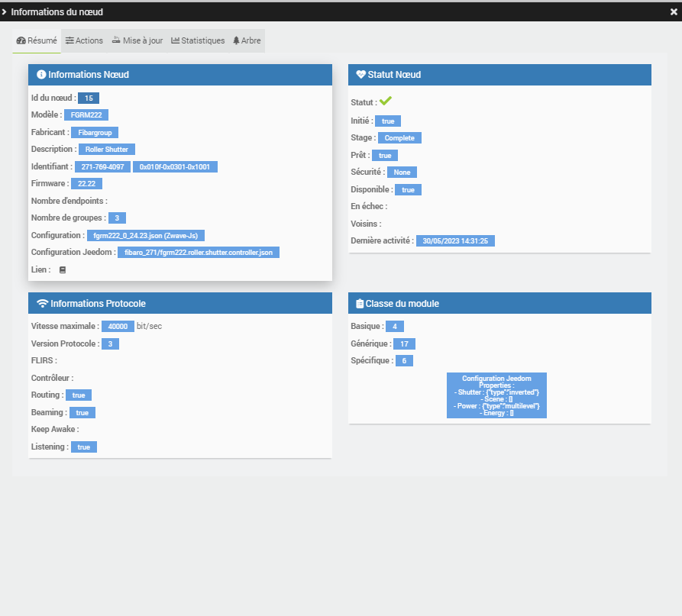This screenshot has width=682, height=616.
Task: Click the fibaro_271/fgrm222.roller.shutter.controller.json badge
Action: pos(199,253)
